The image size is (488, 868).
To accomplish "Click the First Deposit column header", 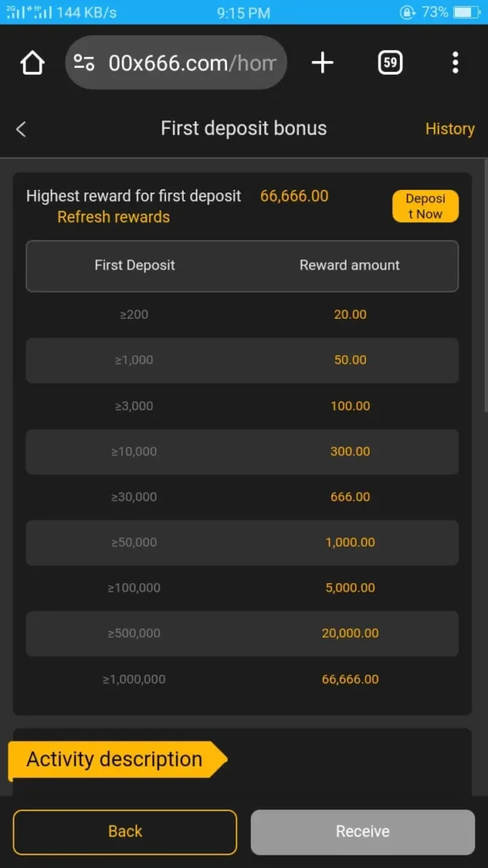I will [x=135, y=264].
